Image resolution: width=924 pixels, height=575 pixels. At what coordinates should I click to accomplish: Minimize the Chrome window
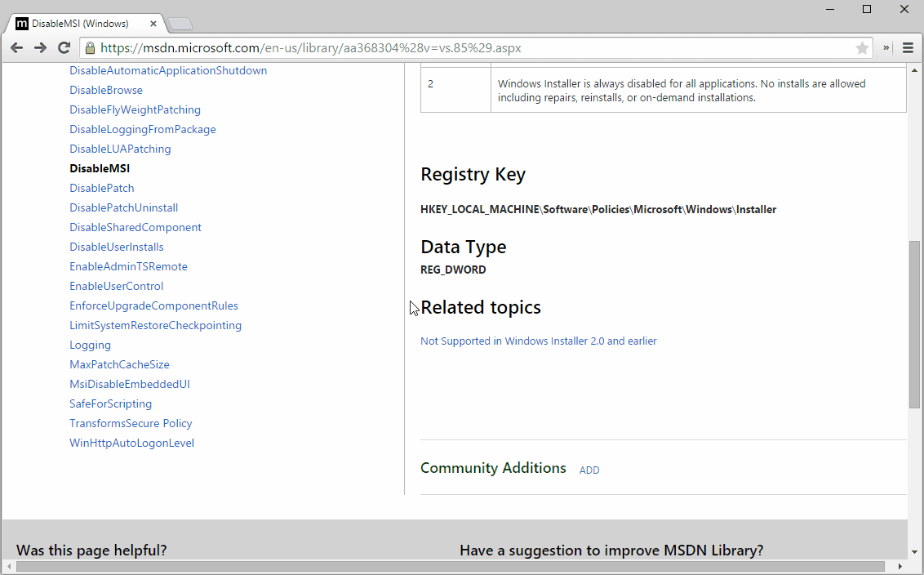click(x=830, y=9)
